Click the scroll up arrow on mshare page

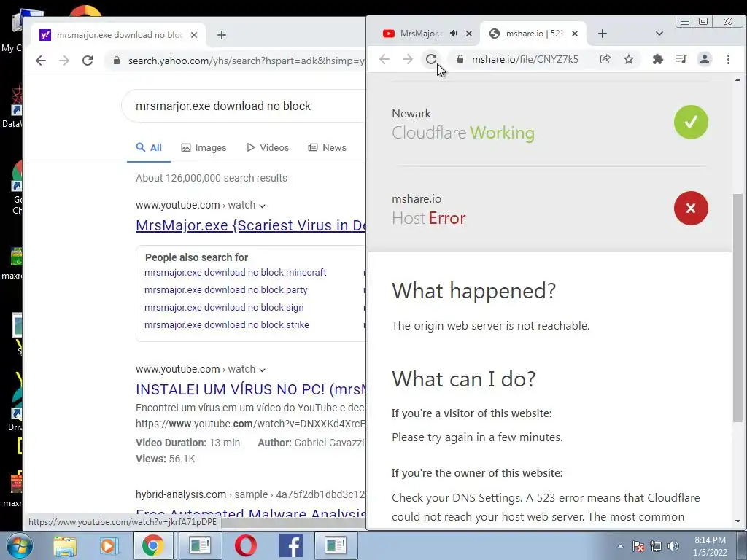(738, 79)
